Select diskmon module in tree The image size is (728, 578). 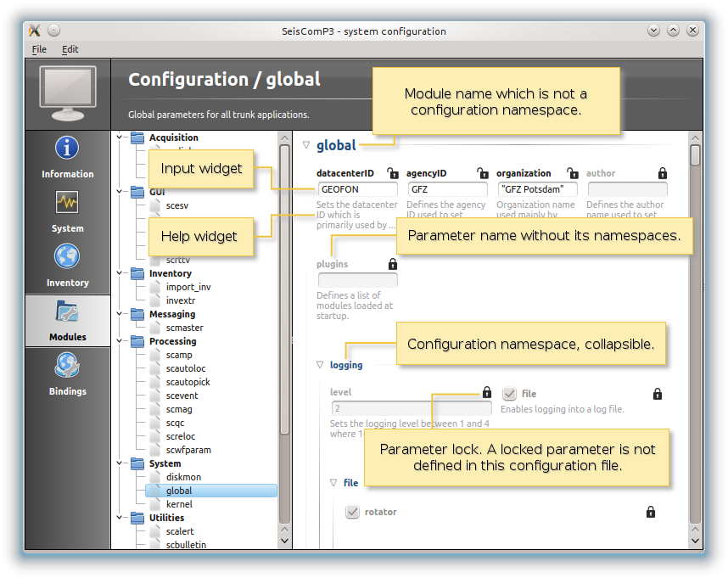(183, 477)
